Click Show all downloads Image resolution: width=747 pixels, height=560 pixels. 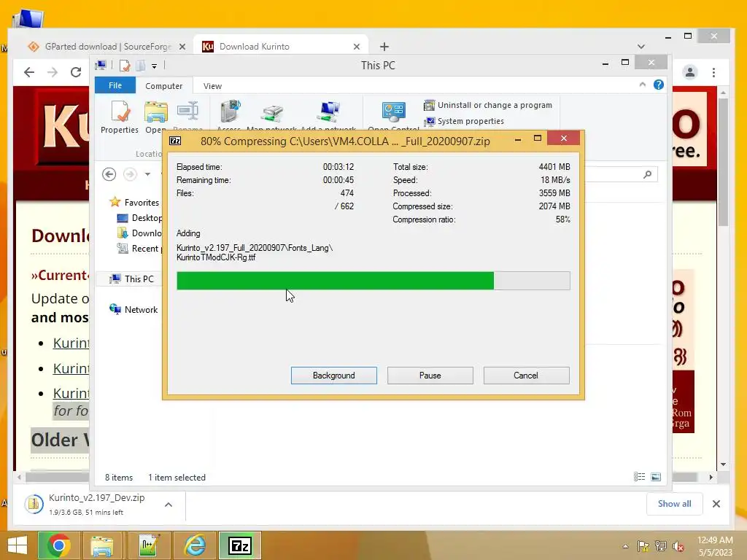click(674, 504)
